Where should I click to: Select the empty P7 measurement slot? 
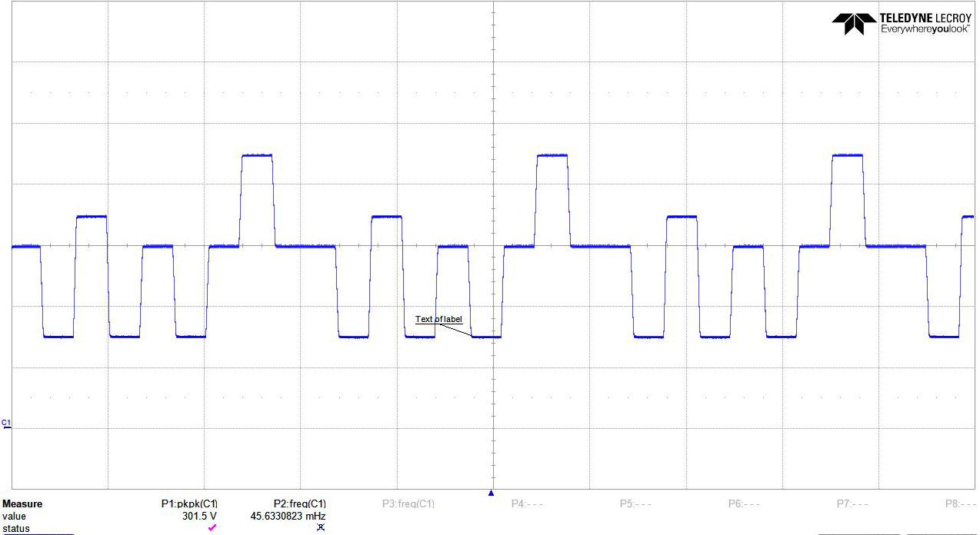pos(853,503)
